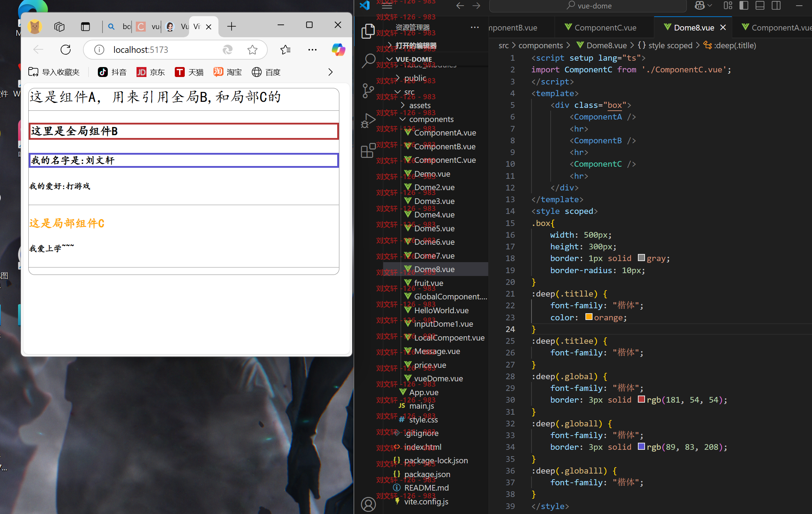812x514 pixels.
Task: Toggle the secondary side bar in VS Code
Action: click(776, 6)
